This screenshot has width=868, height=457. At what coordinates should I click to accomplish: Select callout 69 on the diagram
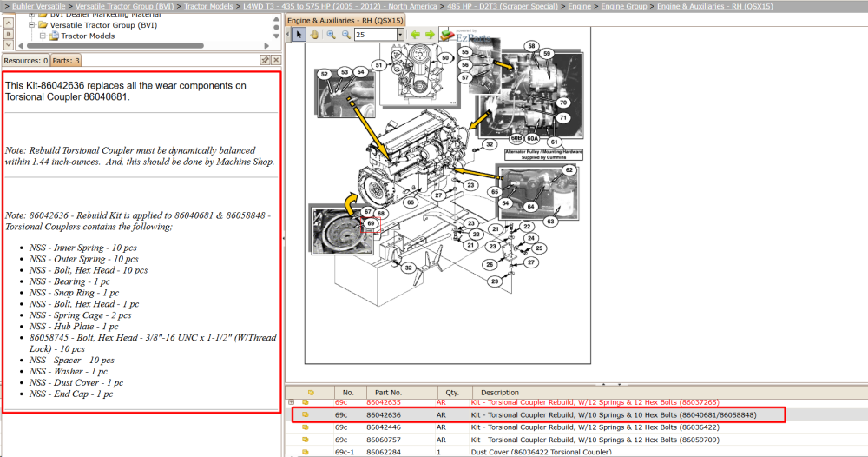(x=371, y=224)
